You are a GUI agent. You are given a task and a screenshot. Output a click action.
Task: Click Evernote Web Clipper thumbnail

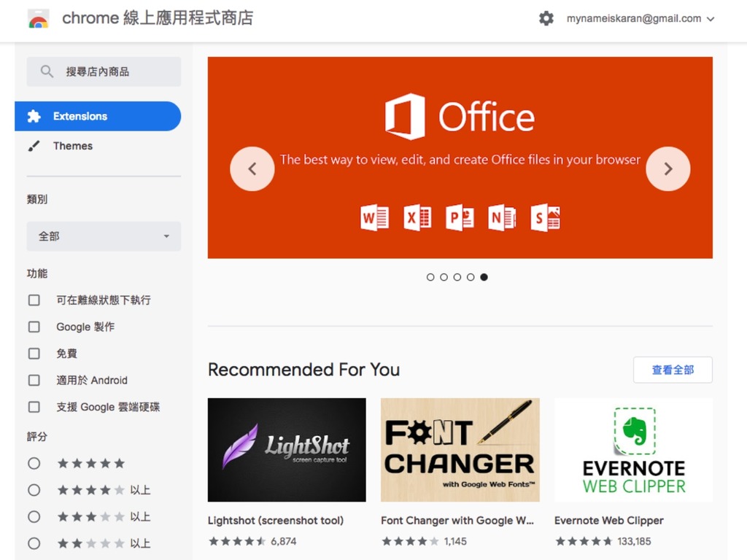634,449
